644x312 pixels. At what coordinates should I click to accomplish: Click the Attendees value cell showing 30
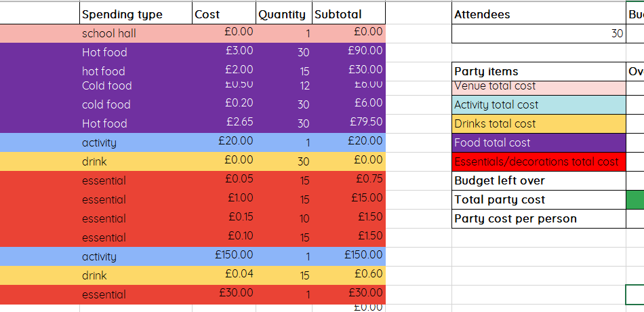[x=538, y=33]
